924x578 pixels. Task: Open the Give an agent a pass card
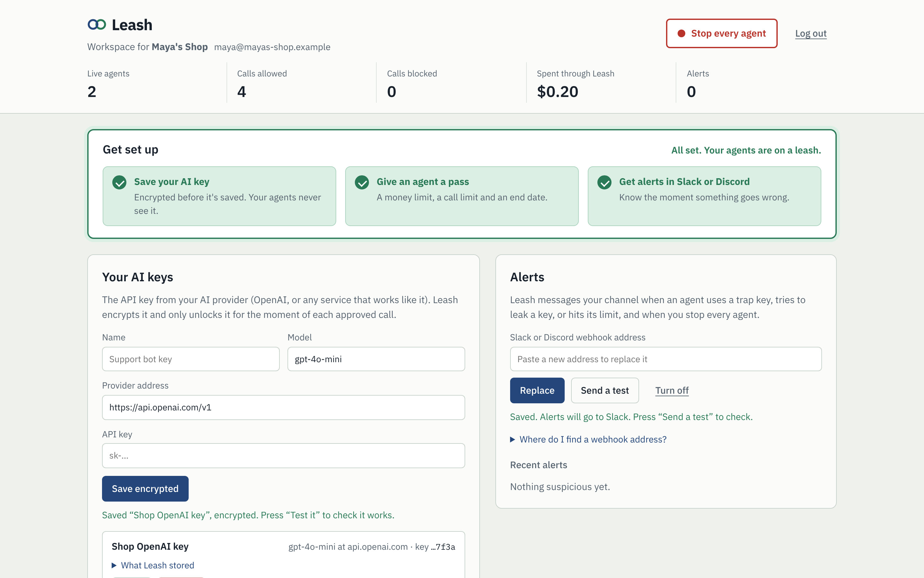462,196
